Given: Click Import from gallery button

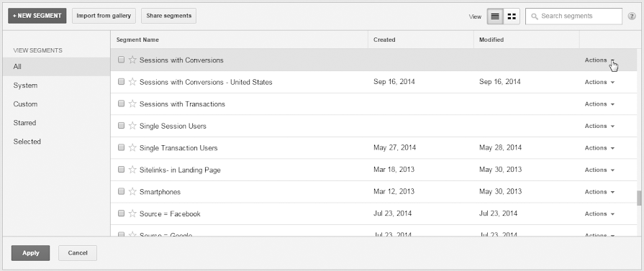Looking at the screenshot, I should click(x=104, y=16).
